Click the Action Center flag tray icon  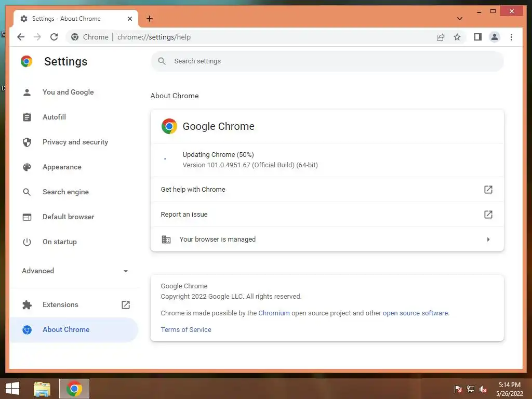[458, 389]
